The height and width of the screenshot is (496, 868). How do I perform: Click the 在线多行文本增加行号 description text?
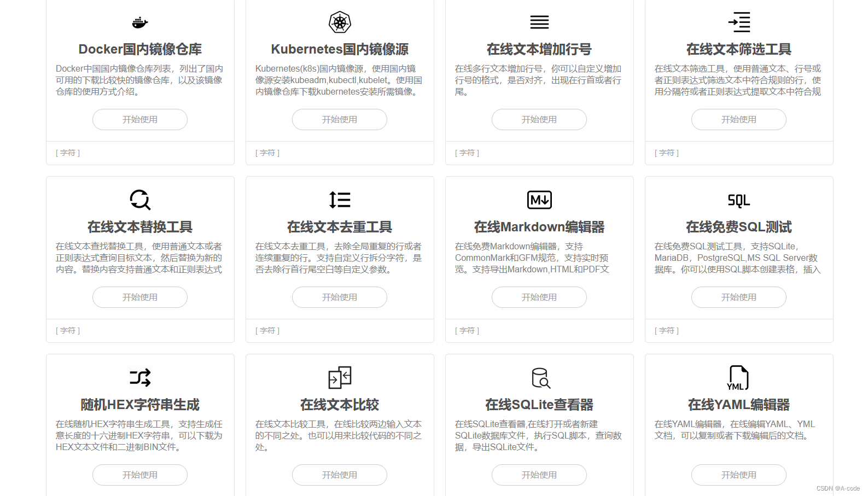click(x=539, y=80)
